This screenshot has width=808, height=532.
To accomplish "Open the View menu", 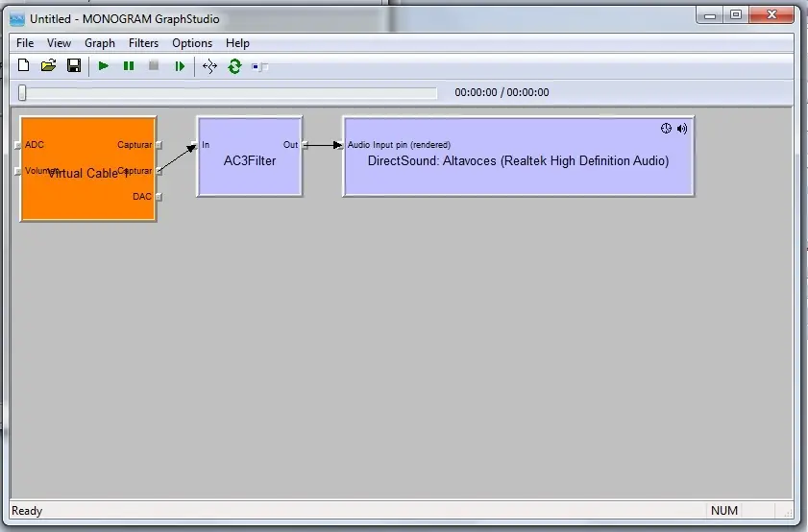I will (x=59, y=43).
